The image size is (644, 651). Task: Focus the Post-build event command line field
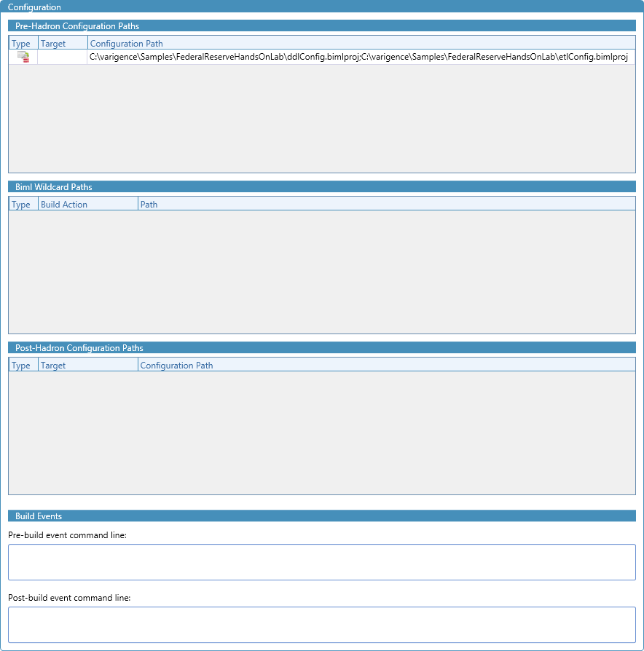pyautogui.click(x=321, y=625)
